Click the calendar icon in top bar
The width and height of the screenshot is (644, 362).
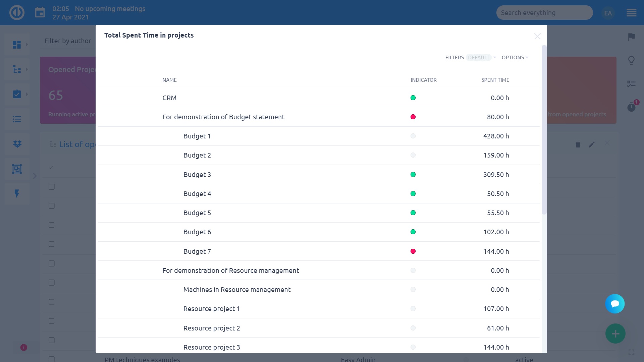[x=40, y=13]
